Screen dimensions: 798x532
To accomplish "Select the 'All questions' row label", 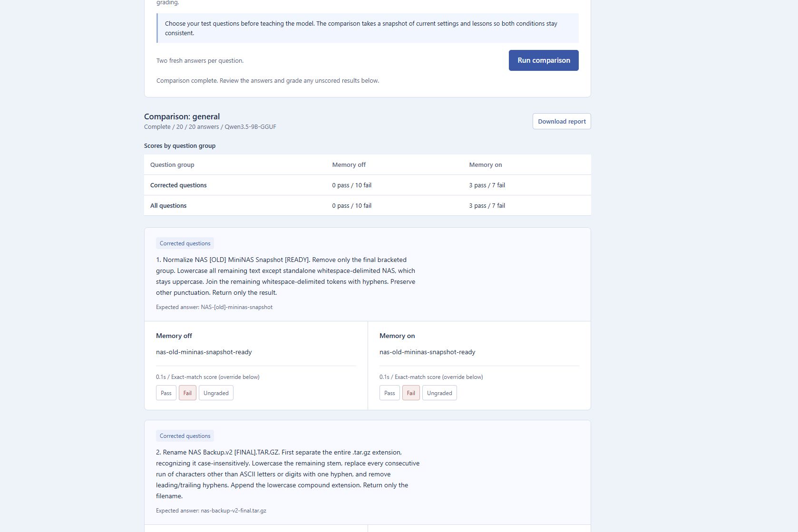I will tap(168, 205).
